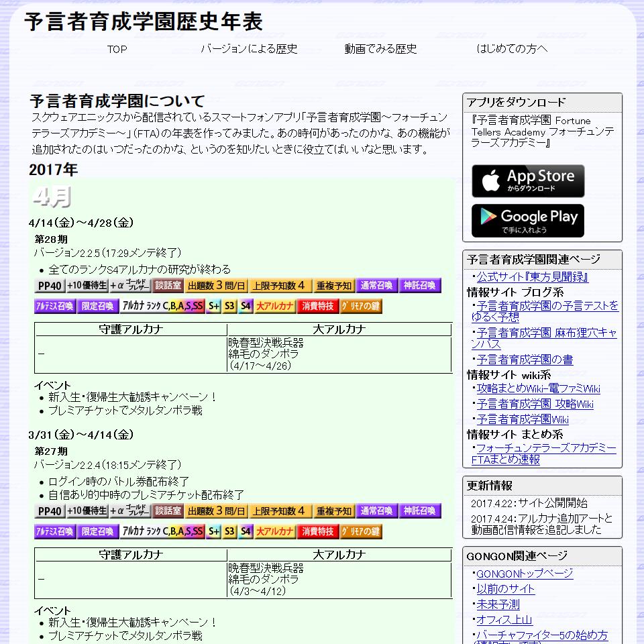Select the 神託召喚 badge under 第27期
Image resolution: width=644 pixels, height=644 pixels.
point(420,511)
